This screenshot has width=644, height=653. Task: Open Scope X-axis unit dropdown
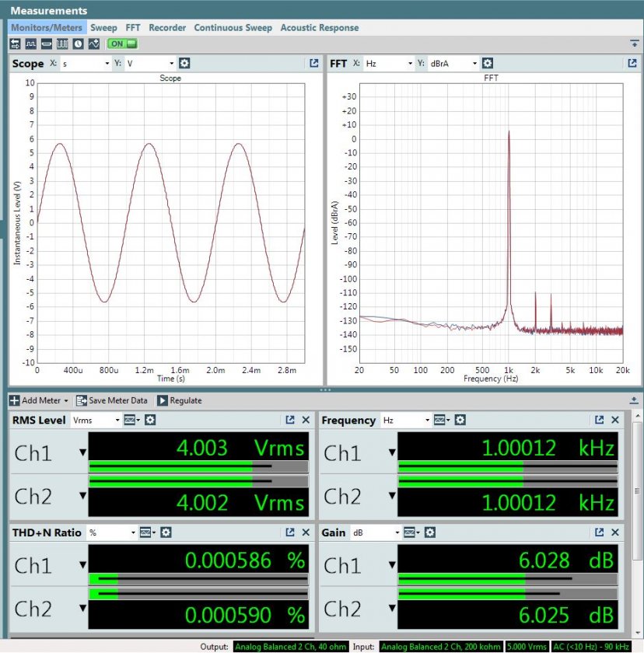[86, 63]
